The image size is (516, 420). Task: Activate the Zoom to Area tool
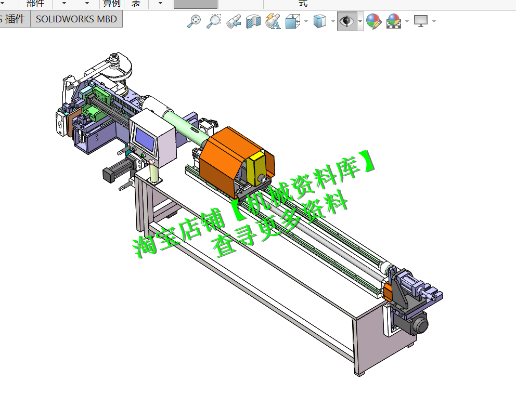point(213,21)
